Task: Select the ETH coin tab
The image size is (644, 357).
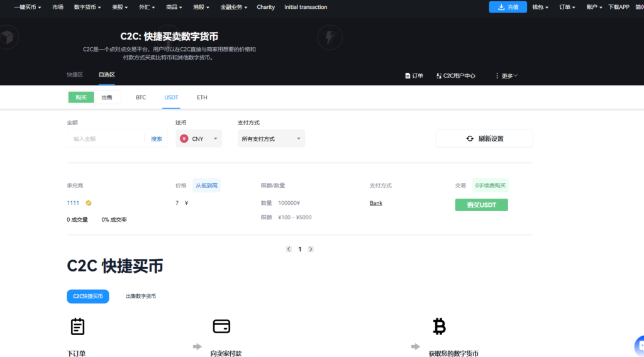Action: [x=202, y=97]
